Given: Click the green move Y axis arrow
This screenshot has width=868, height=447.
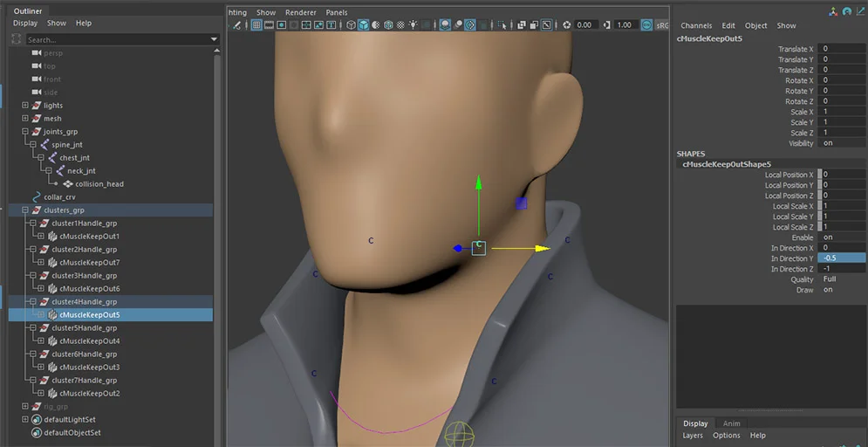Looking at the screenshot, I should coord(479,183).
